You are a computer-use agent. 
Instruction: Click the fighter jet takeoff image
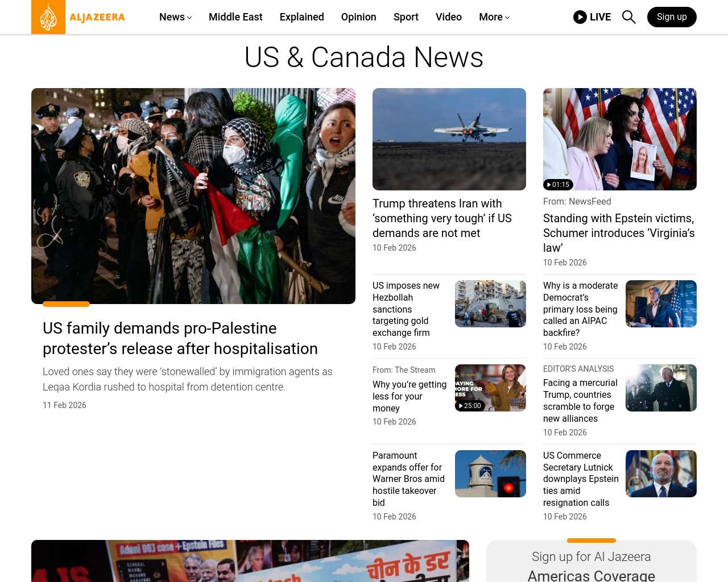449,139
